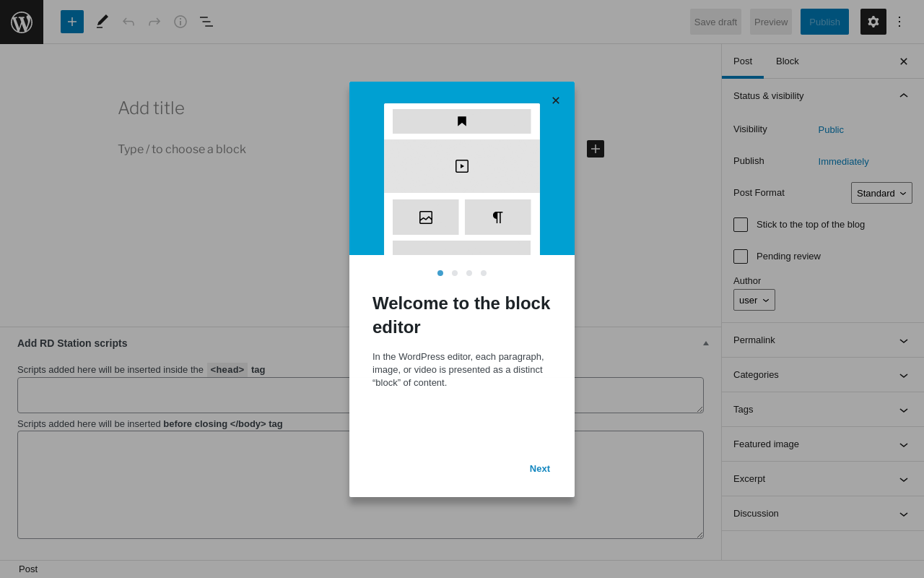Focus the before closing body scripts textarea
This screenshot has height=578, width=924.
point(360,485)
